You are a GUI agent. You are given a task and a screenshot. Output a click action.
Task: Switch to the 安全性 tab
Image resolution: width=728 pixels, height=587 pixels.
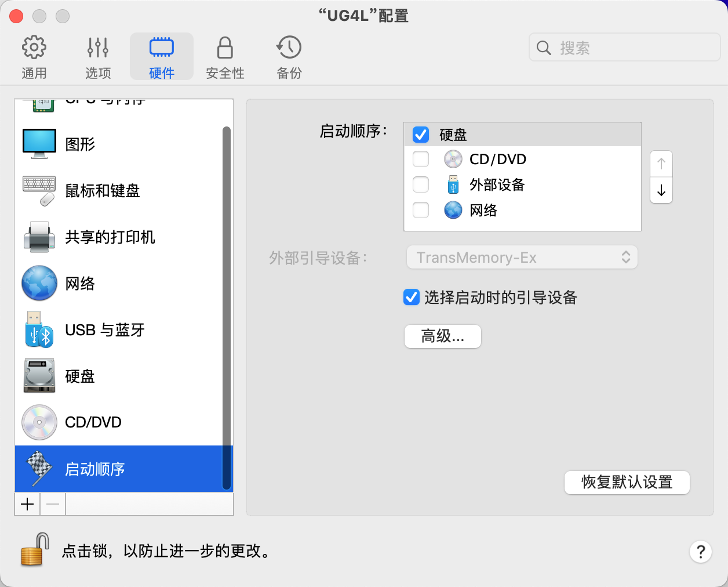(x=225, y=57)
